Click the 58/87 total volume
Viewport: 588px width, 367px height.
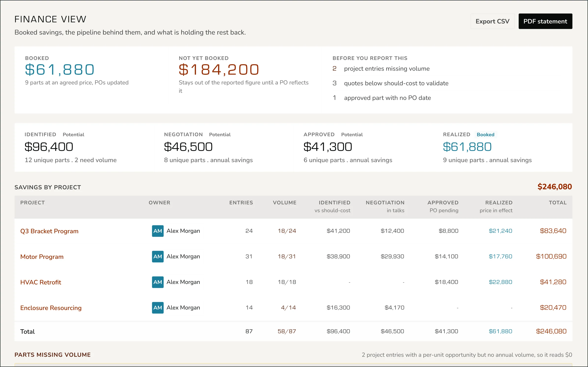[287, 331]
